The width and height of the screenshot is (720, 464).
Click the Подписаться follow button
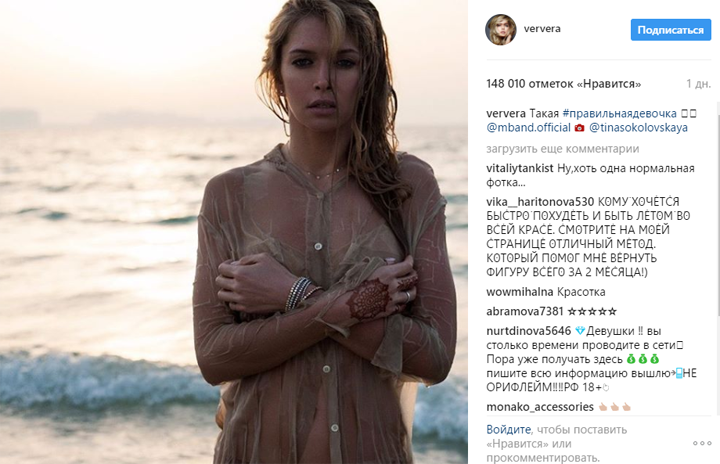coord(670,30)
